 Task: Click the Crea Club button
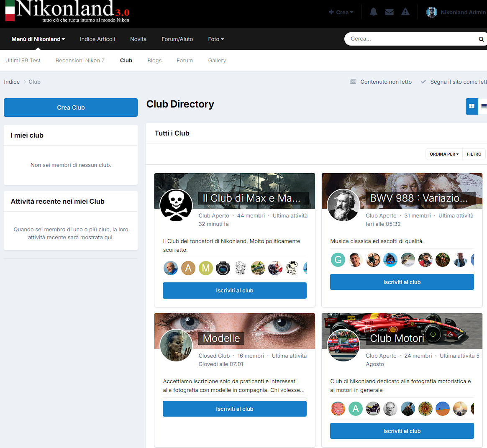(71, 108)
